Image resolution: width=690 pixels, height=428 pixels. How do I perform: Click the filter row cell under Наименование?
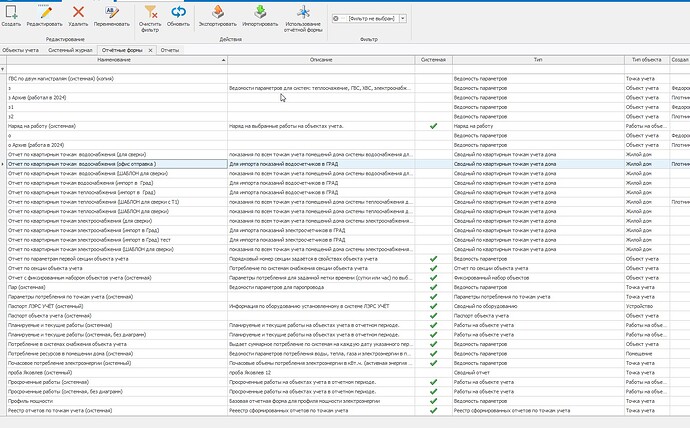pos(117,69)
